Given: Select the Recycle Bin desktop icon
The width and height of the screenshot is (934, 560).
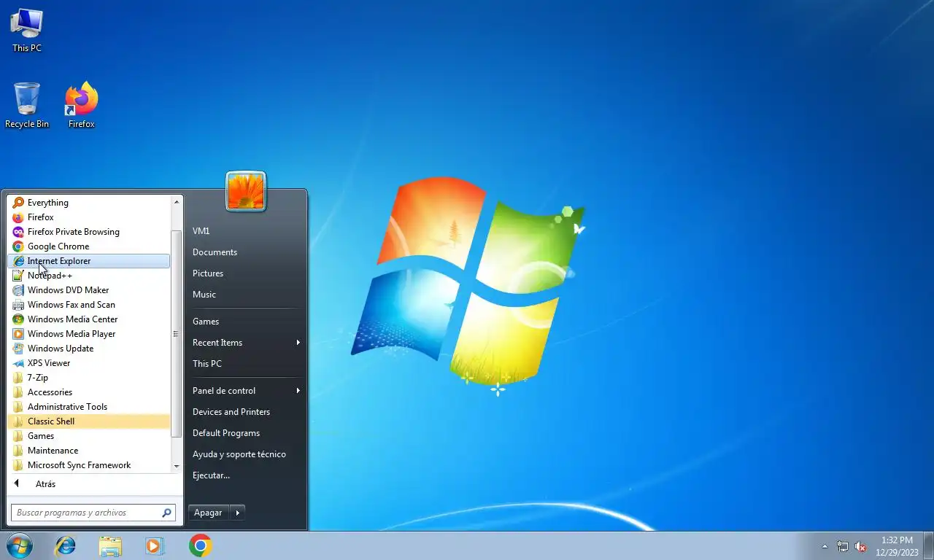Looking at the screenshot, I should point(27,106).
